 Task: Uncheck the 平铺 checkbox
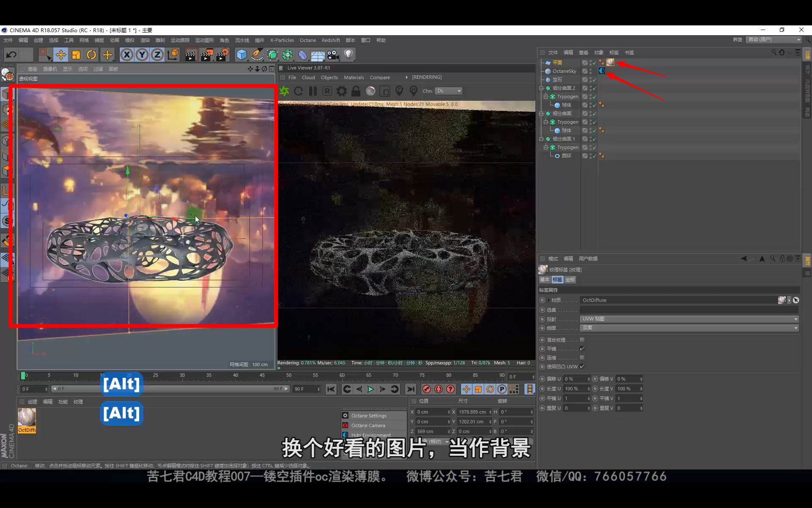[582, 348]
